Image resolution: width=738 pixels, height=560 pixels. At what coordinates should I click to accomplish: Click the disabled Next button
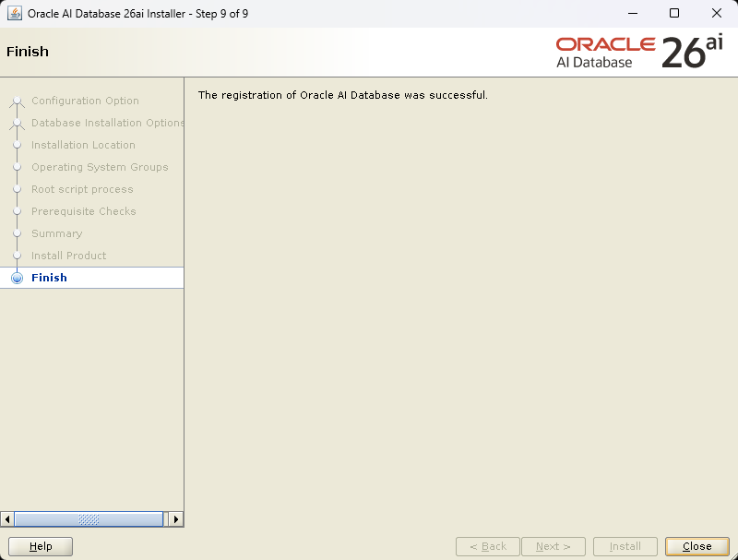pos(553,546)
